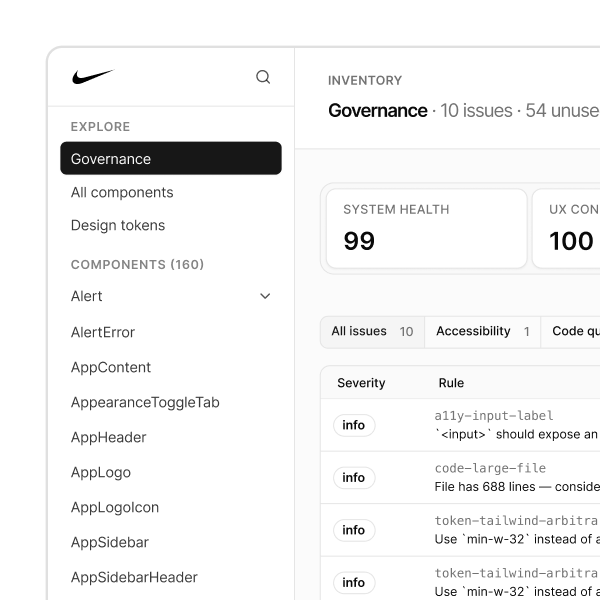The height and width of the screenshot is (600, 600).
Task: Click the '10 issues' summary text
Action: (476, 111)
